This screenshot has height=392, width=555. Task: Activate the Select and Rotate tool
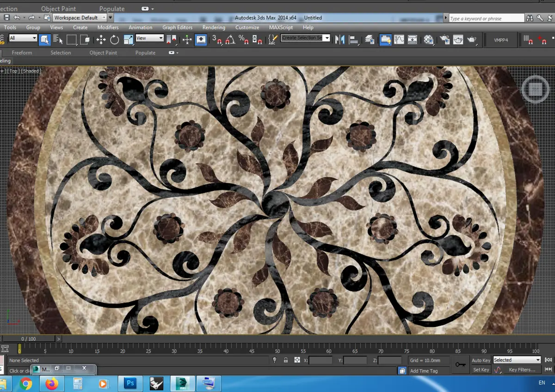[x=114, y=40]
